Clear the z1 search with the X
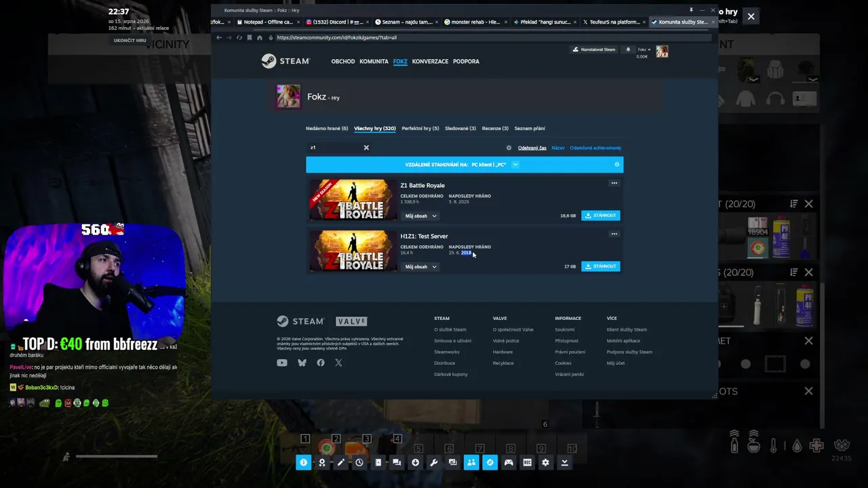The image size is (868, 488). (366, 148)
